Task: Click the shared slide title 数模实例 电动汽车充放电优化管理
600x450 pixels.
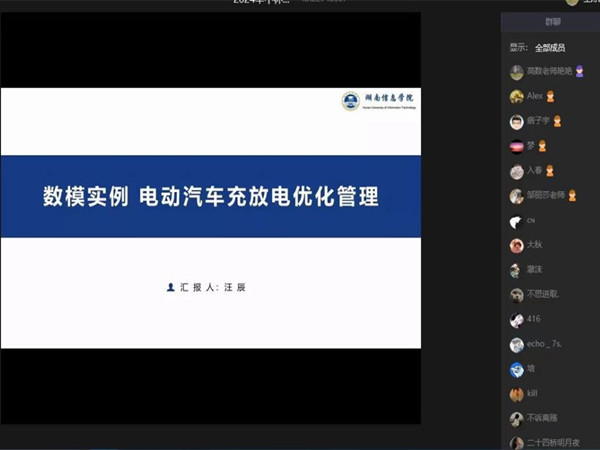Action: tap(211, 196)
